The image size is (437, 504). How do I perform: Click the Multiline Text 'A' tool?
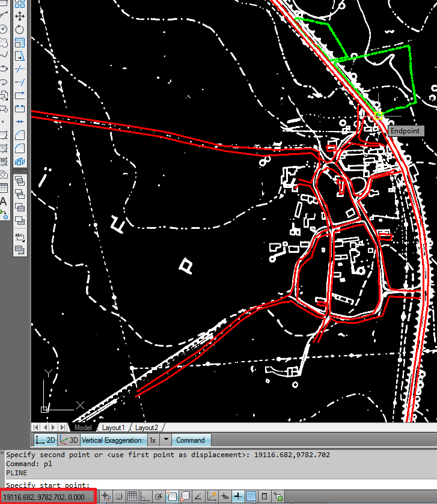coord(3,201)
